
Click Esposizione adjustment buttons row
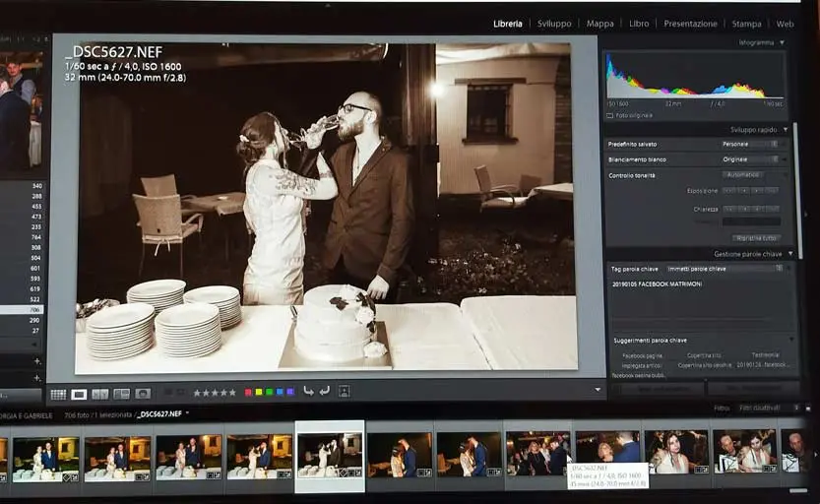click(751, 191)
